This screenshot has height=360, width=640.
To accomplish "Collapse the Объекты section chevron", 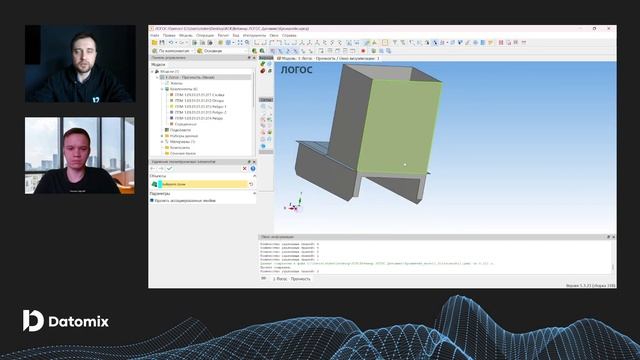I will click(254, 176).
